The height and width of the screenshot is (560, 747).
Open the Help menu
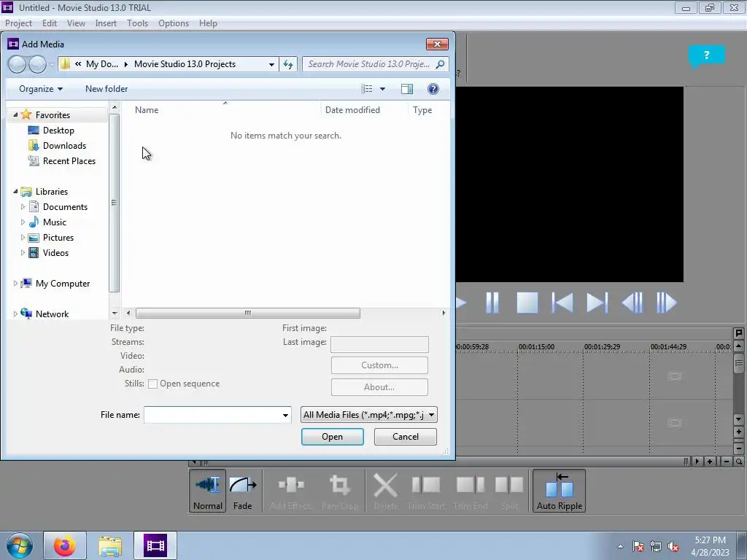pos(208,23)
